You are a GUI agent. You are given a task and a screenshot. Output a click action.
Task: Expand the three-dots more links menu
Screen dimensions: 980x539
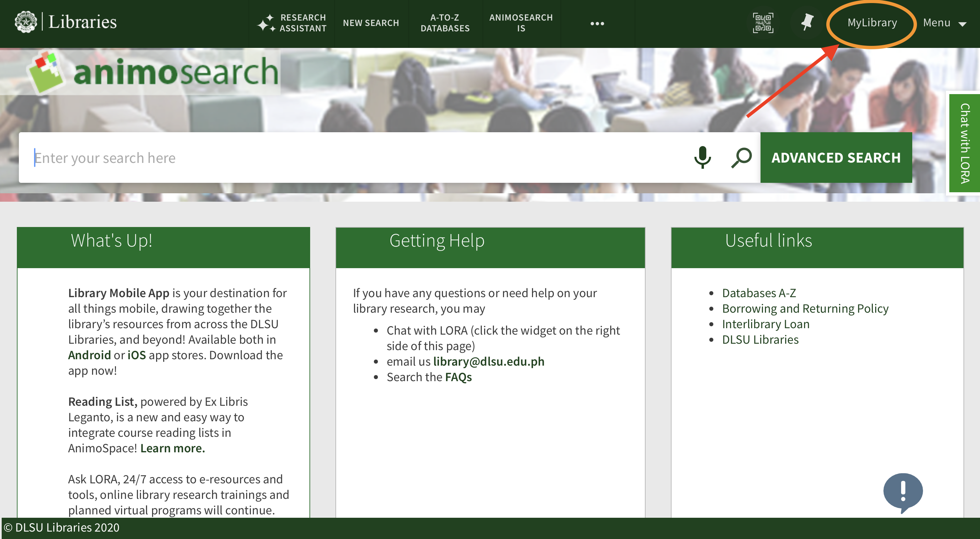597,24
